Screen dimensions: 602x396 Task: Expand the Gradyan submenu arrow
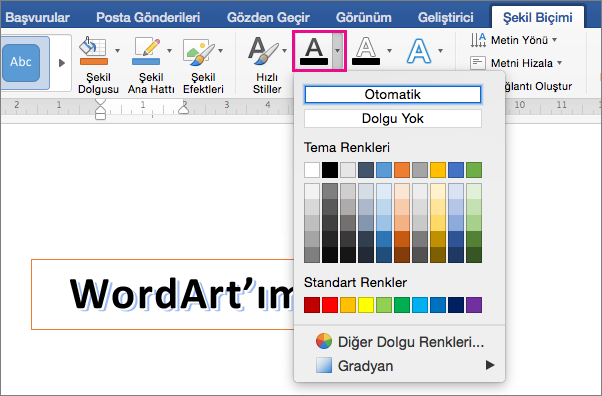[490, 365]
